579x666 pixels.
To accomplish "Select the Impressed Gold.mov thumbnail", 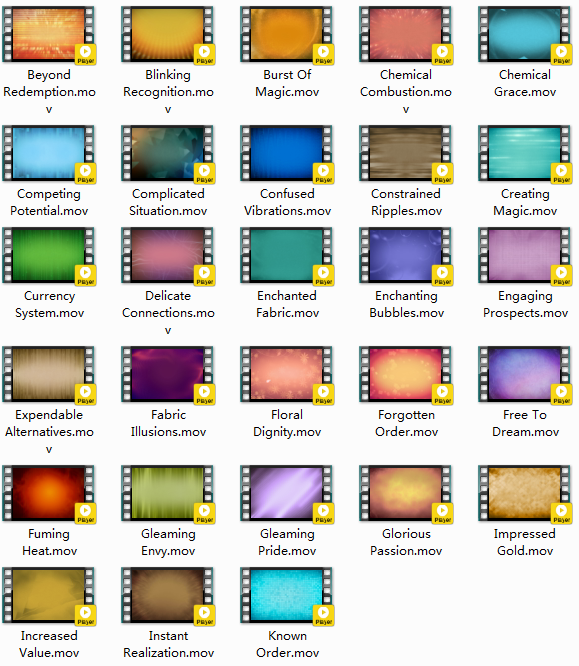I will [x=525, y=494].
